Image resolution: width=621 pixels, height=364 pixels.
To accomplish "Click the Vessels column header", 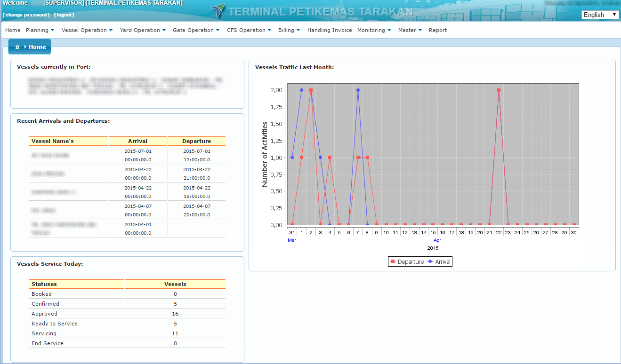I will pos(175,284).
